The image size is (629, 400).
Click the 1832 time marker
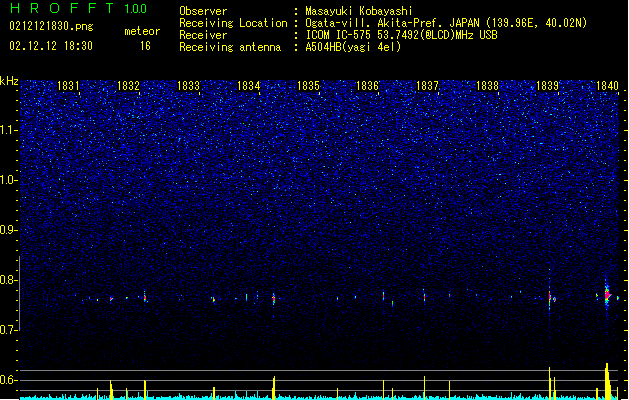tap(128, 86)
